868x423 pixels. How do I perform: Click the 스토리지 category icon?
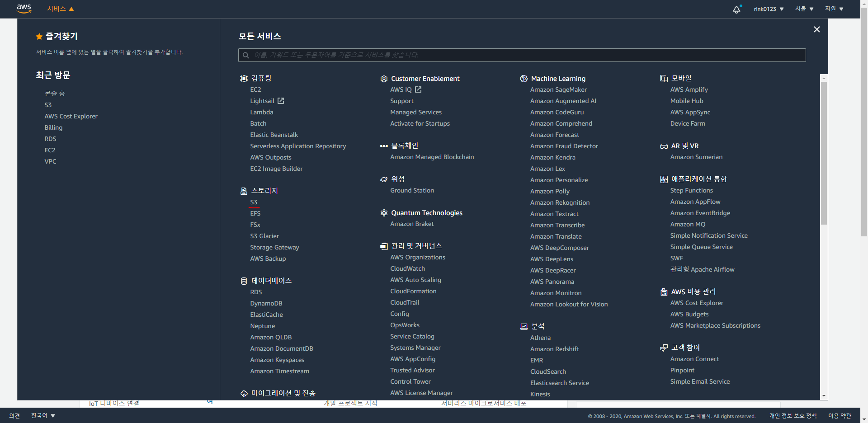pyautogui.click(x=244, y=191)
